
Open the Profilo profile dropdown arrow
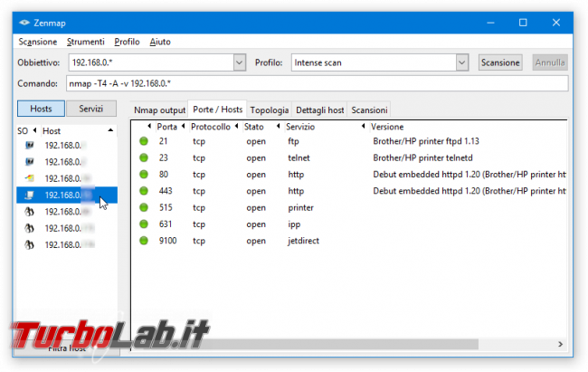[462, 62]
